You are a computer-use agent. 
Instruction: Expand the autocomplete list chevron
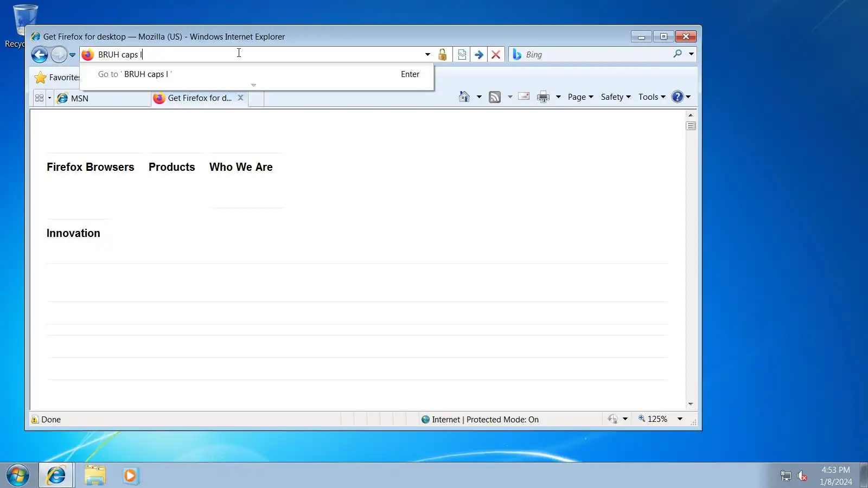[x=253, y=85]
